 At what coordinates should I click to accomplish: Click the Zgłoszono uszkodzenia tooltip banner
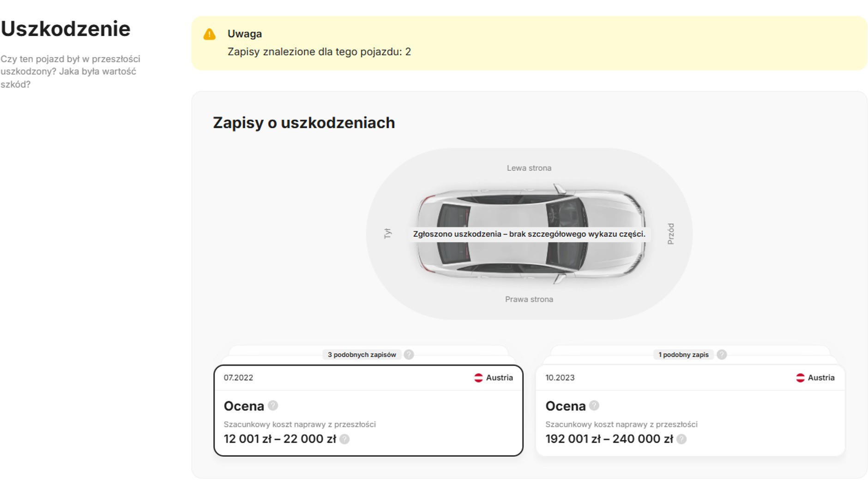(x=529, y=234)
